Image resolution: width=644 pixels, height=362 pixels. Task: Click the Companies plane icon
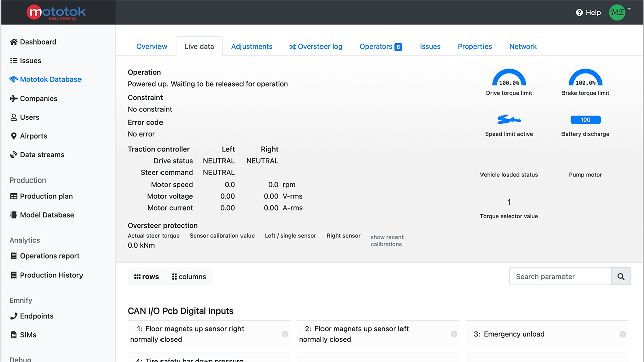tap(14, 99)
